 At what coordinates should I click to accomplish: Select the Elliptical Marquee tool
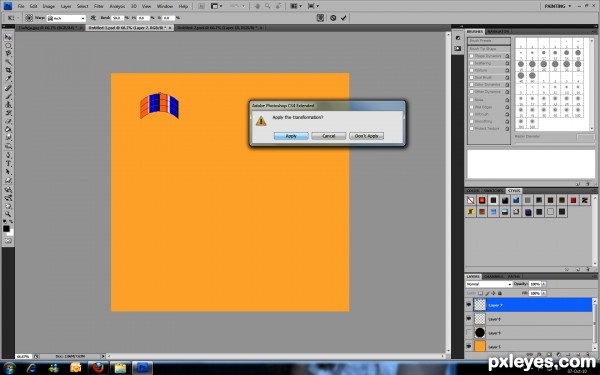pos(8,46)
